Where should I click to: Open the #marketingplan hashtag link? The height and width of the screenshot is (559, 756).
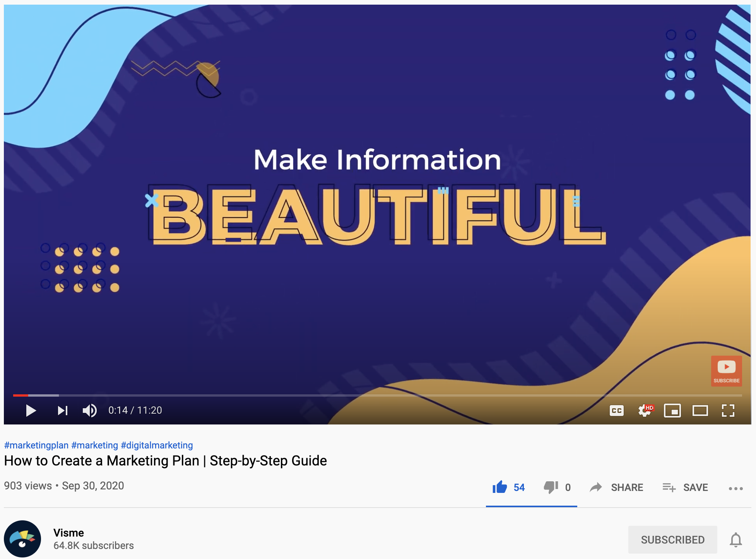click(x=36, y=445)
